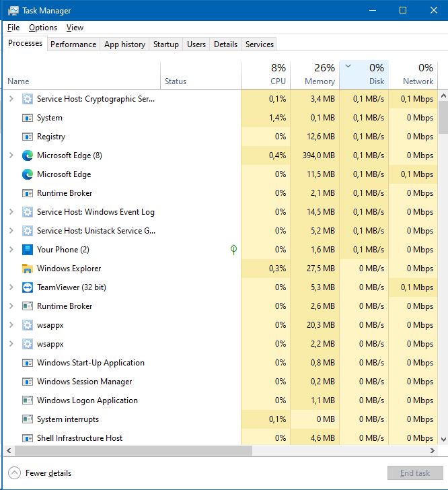
Task: Click the Task Manager title bar icon
Action: pyautogui.click(x=13, y=11)
